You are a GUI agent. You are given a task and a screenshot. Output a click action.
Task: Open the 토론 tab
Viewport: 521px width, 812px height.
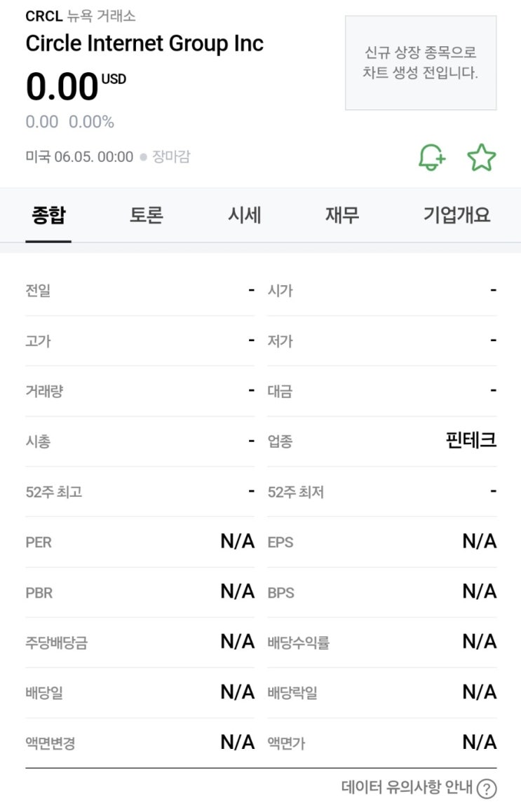147,215
